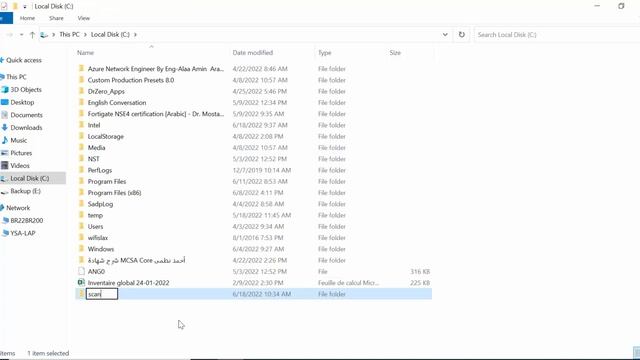Select Local Disk (C:) in the address breadcrumb

pyautogui.click(x=110, y=35)
